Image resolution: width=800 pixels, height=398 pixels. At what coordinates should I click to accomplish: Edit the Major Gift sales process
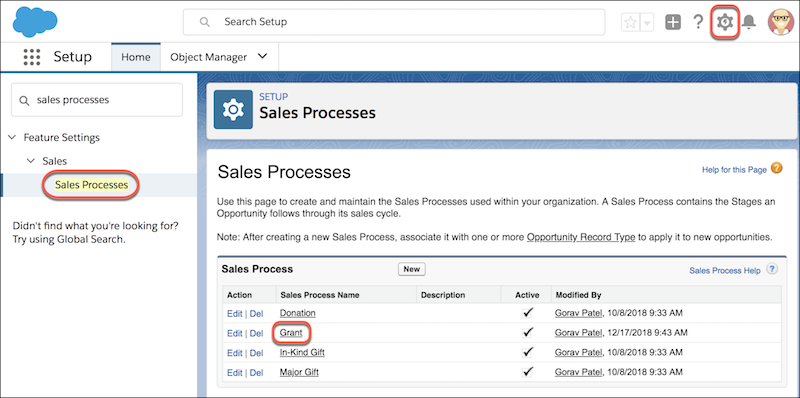(234, 373)
